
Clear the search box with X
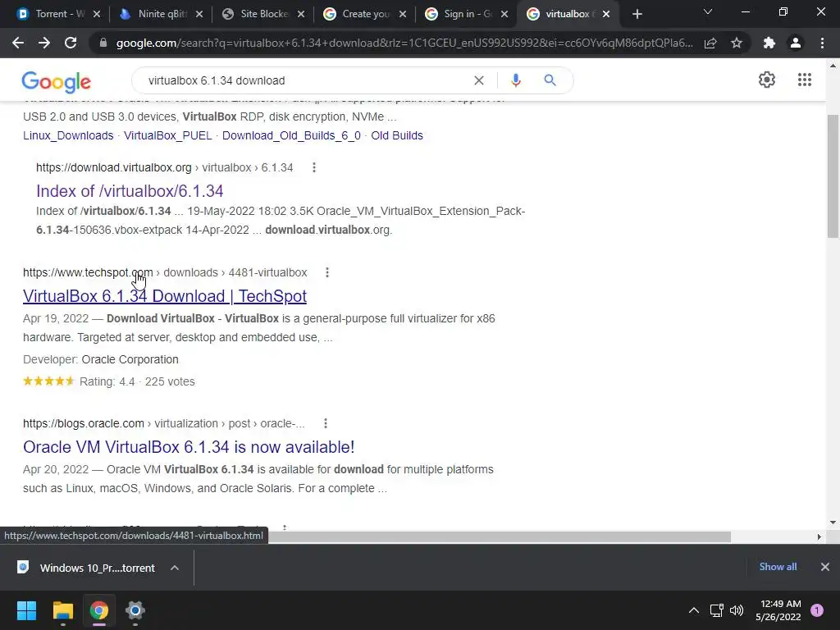pyautogui.click(x=479, y=80)
